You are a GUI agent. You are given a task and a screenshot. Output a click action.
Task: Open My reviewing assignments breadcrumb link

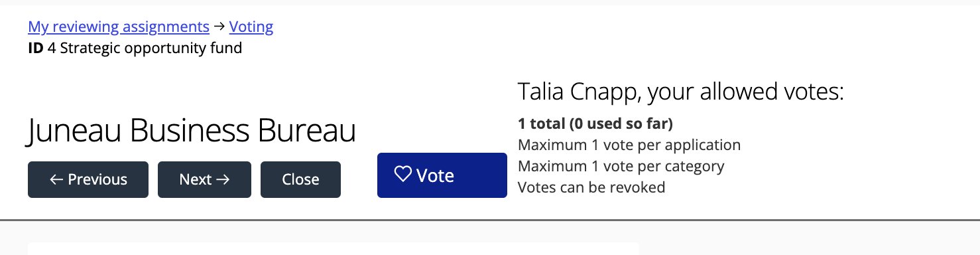[119, 27]
